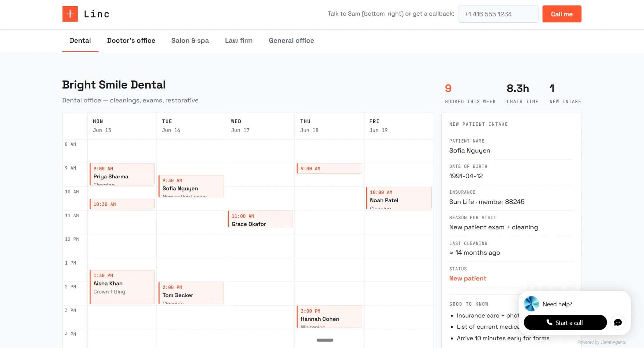Click the THU Jun 18 column header
This screenshot has width=644, height=348.
point(329,126)
